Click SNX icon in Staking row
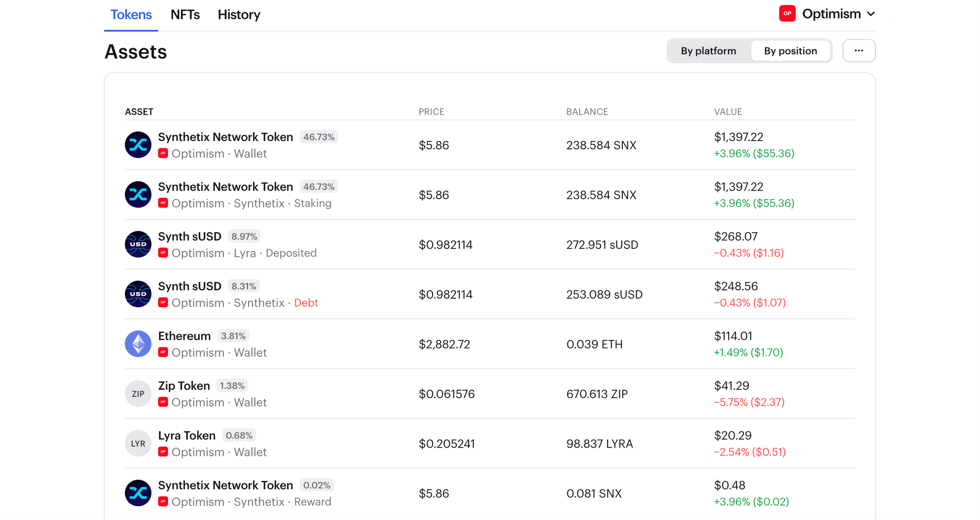The image size is (980, 520). click(x=138, y=195)
